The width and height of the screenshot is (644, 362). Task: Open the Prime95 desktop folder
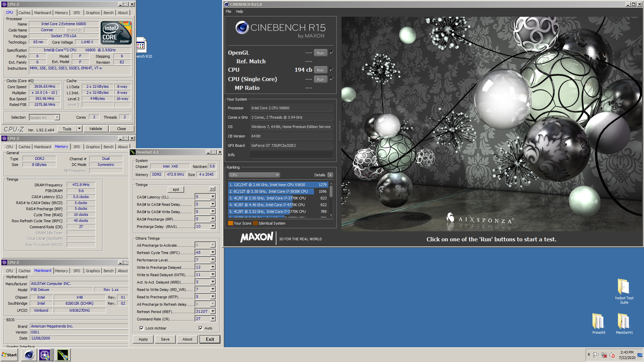[x=598, y=323]
